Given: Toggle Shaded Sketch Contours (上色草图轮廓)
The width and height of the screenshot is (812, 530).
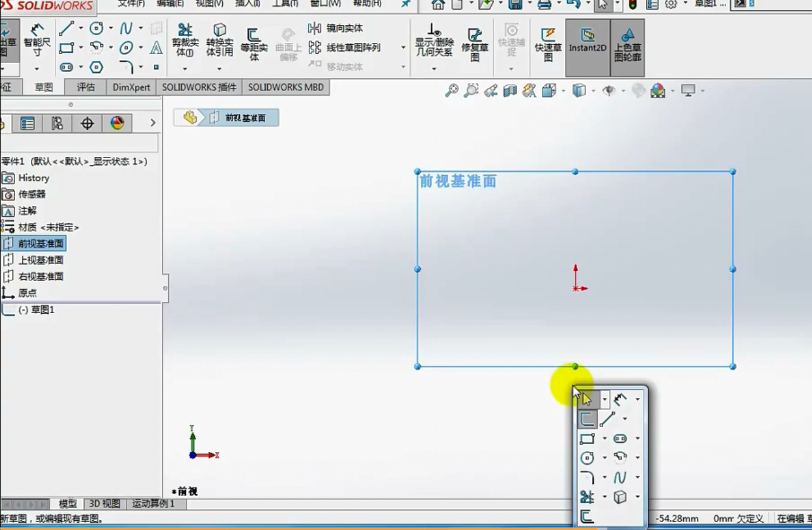Looking at the screenshot, I should [627, 45].
